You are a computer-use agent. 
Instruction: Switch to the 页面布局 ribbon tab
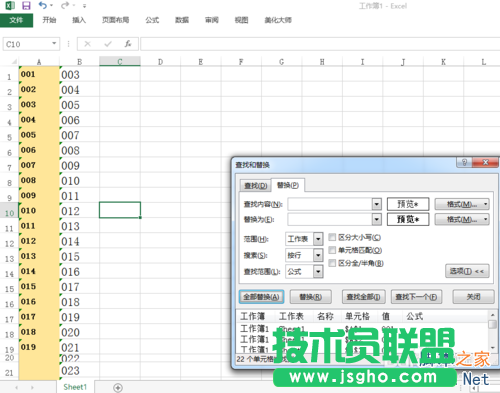(x=115, y=20)
